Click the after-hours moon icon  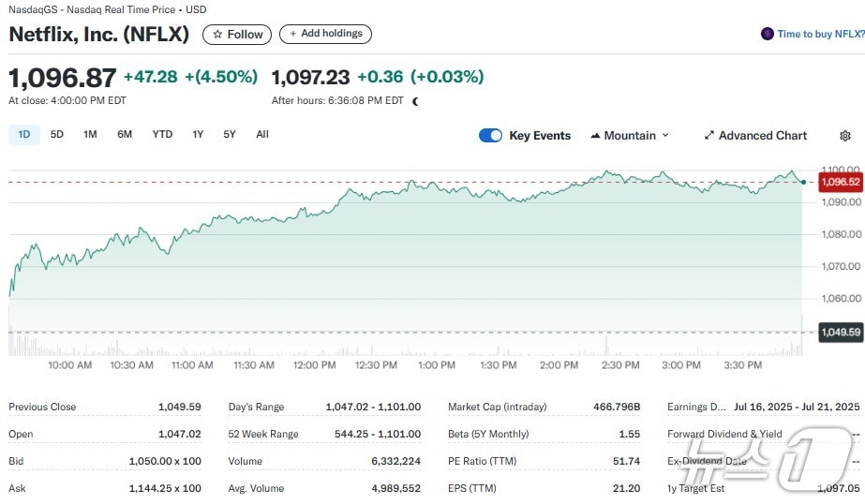415,101
